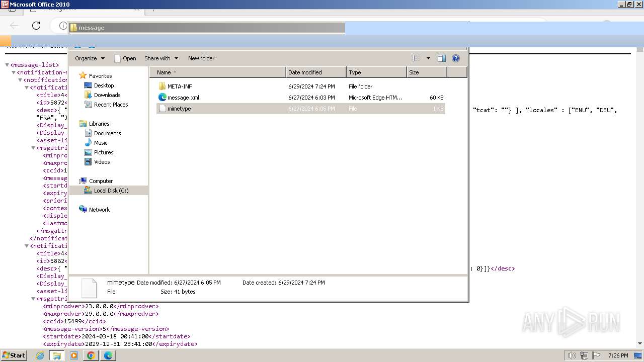Click the large mimetype preview icon in details pane
The width and height of the screenshot is (644, 362).
(89, 288)
